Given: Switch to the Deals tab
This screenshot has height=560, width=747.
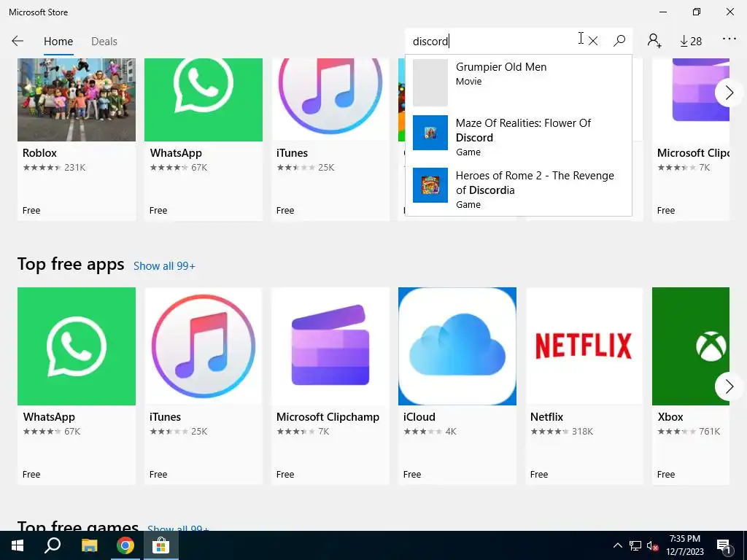Looking at the screenshot, I should click(104, 42).
